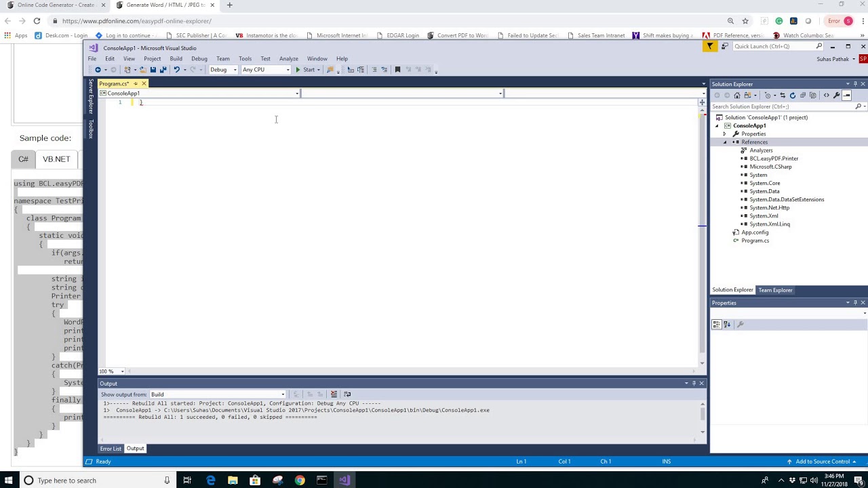Switch to the Team Explorer tab
This screenshot has height=488, width=868.
pyautogui.click(x=775, y=290)
